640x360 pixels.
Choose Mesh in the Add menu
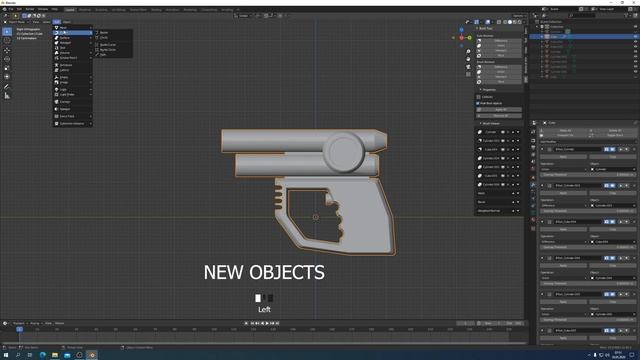pyautogui.click(x=72, y=28)
